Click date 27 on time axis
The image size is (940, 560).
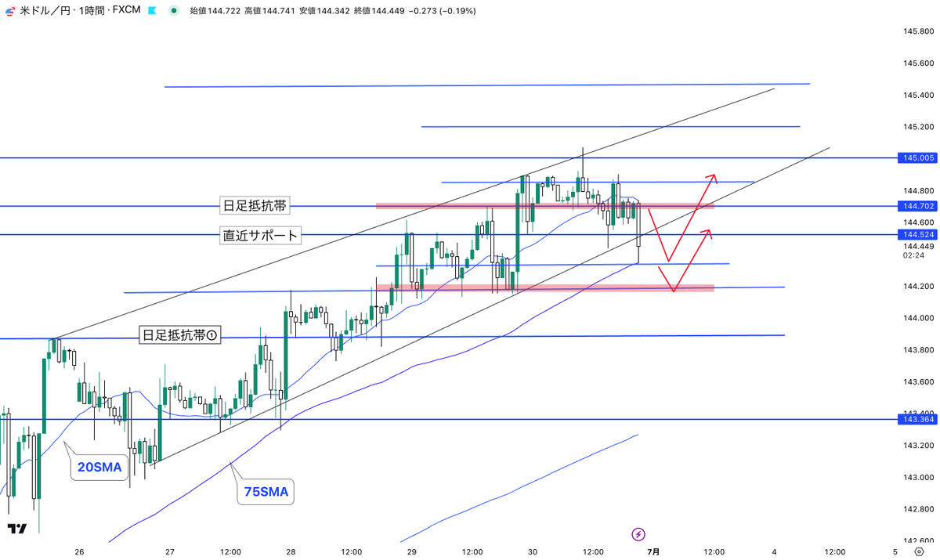pos(170,552)
